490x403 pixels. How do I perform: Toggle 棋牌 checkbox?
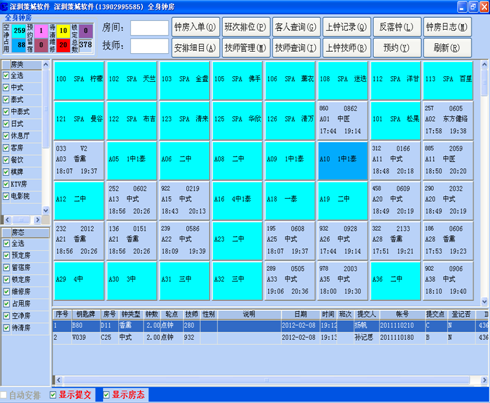6,172
